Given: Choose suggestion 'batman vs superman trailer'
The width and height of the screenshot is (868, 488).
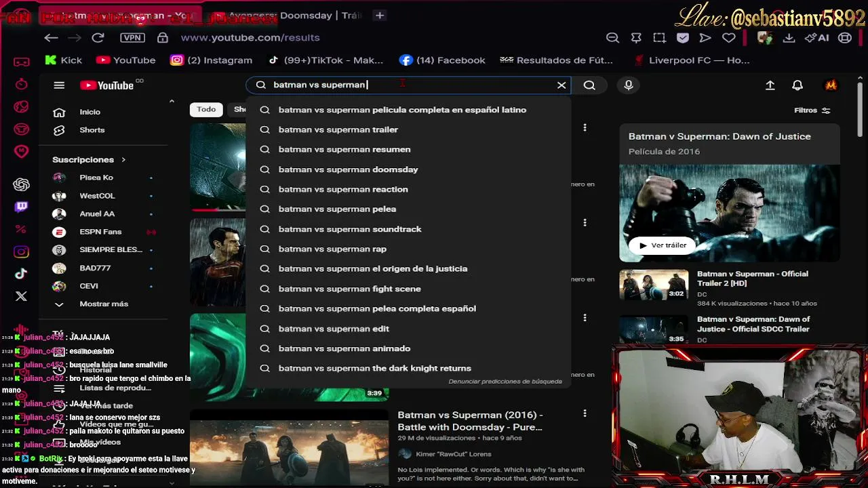Looking at the screenshot, I should (408, 129).
